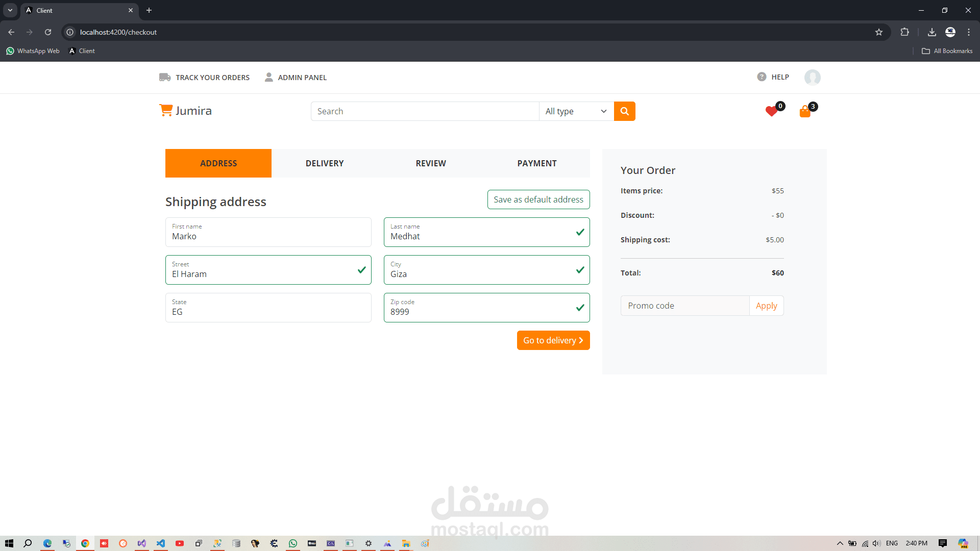Open the wishlist heart icon
This screenshot has width=980, height=551.
pyautogui.click(x=771, y=111)
